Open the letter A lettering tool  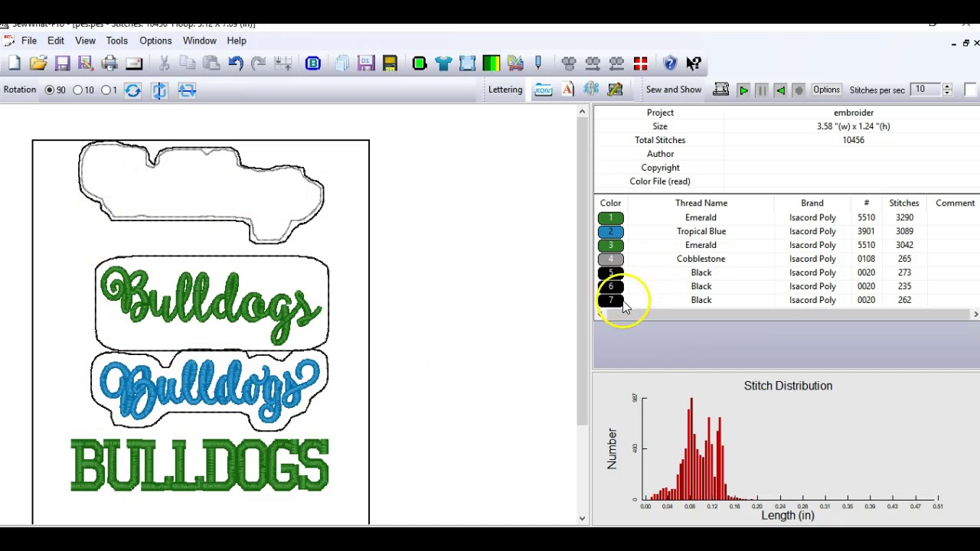tap(567, 90)
